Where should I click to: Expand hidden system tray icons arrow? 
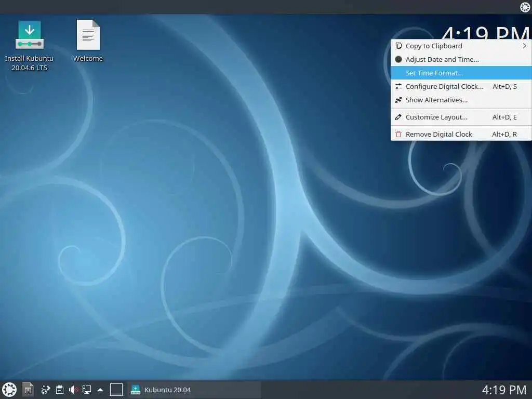100,390
